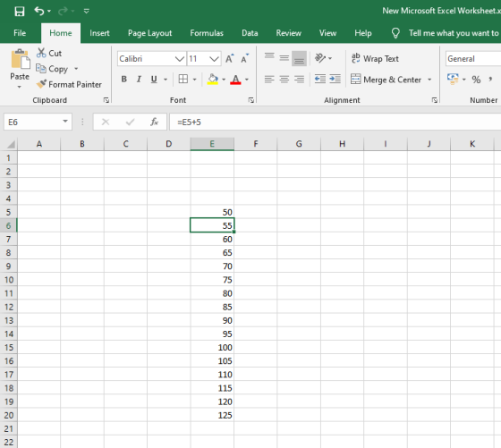Image resolution: width=501 pixels, height=448 pixels.
Task: Cut the selection with scissors icon
Action: tap(49, 53)
